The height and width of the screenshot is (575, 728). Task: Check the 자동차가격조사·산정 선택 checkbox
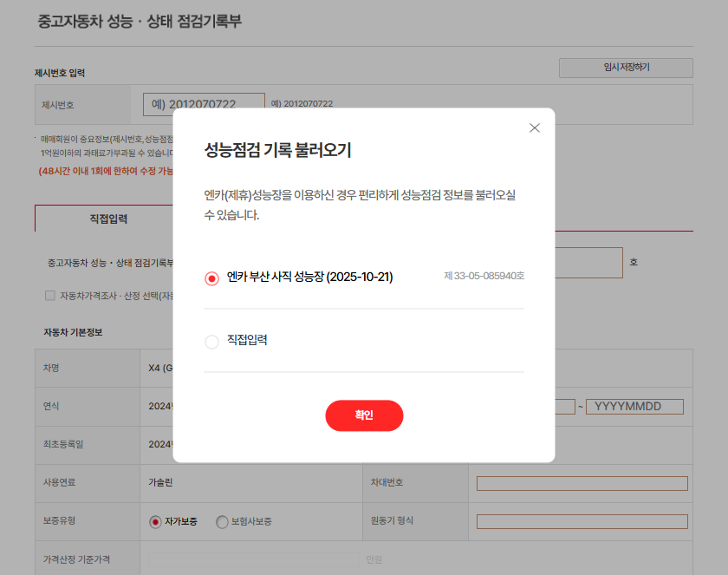point(50,296)
